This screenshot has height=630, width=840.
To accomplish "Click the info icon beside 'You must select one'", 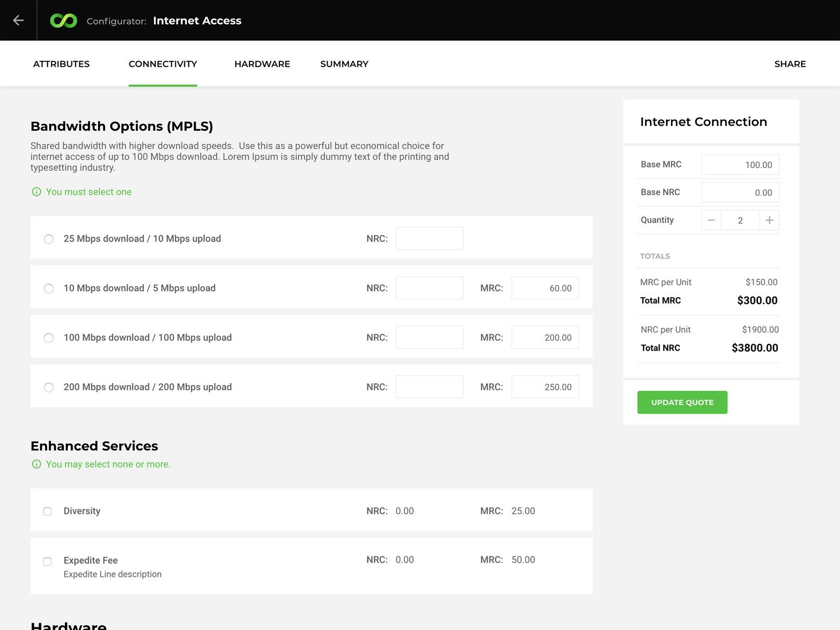I will (x=36, y=192).
